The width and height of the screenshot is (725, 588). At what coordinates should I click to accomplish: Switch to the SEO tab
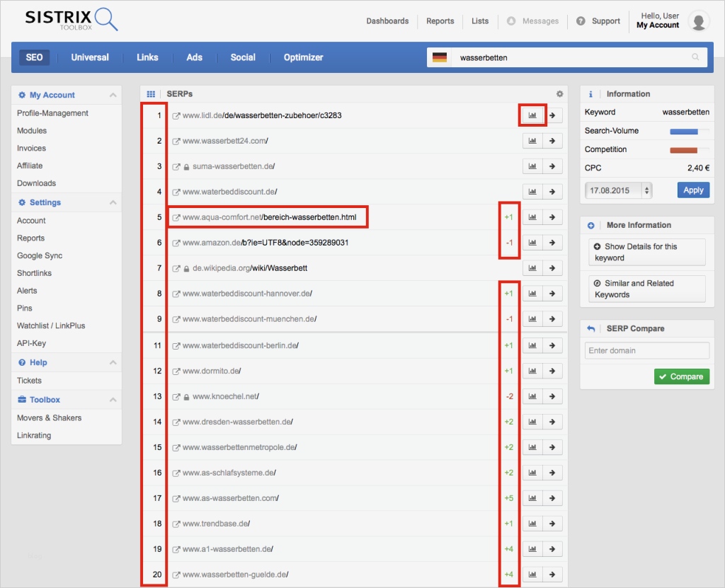pyautogui.click(x=34, y=57)
